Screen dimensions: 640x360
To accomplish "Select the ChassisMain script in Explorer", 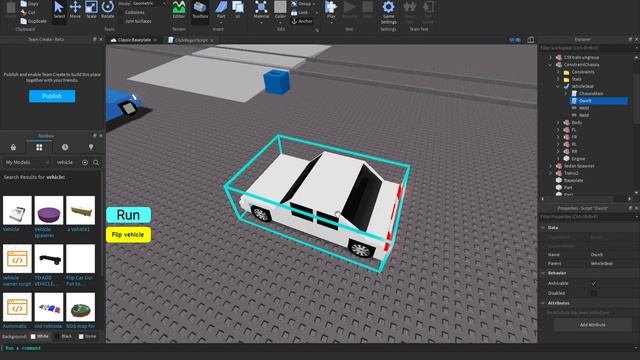I will pyautogui.click(x=591, y=93).
